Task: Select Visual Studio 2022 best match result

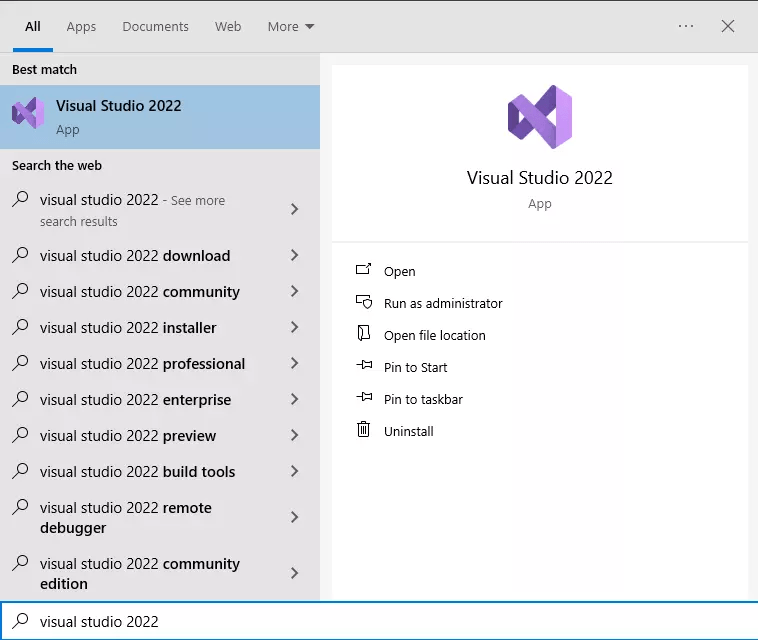Action: point(160,117)
